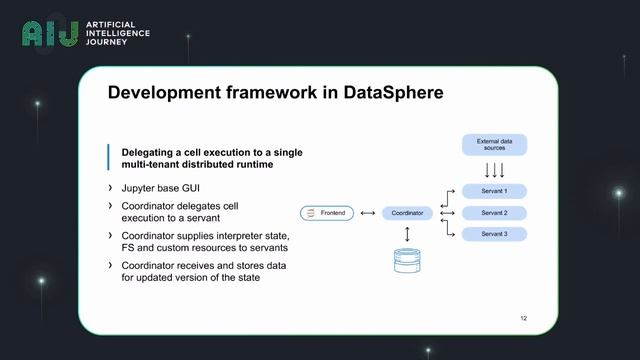Image resolution: width=640 pixels, height=360 pixels.
Task: Click the Jupyter base GUI bullet text
Action: [160, 188]
